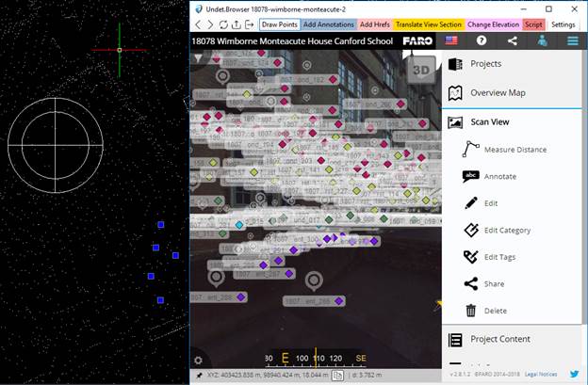The width and height of the screenshot is (588, 385).
Task: Click the Delete trash tool
Action: 486,311
